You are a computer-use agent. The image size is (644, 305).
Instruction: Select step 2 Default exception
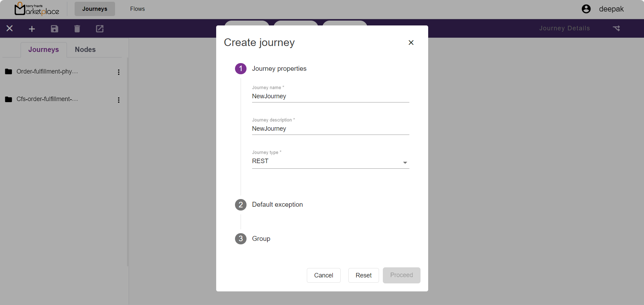click(x=277, y=205)
